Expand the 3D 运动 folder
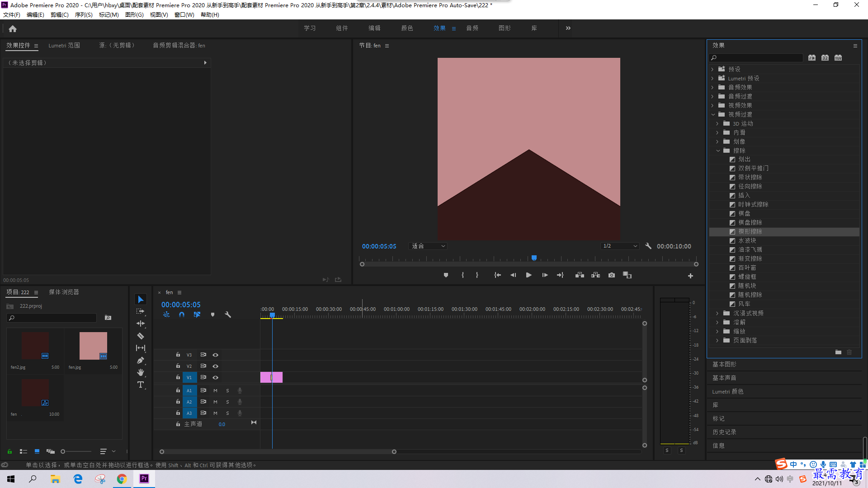 pos(717,123)
